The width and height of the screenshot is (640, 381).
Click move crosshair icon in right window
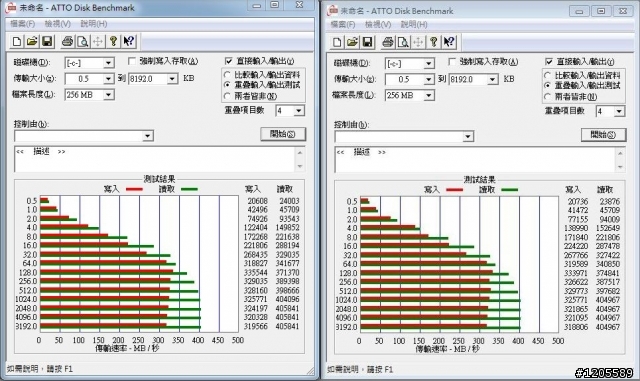click(x=418, y=42)
